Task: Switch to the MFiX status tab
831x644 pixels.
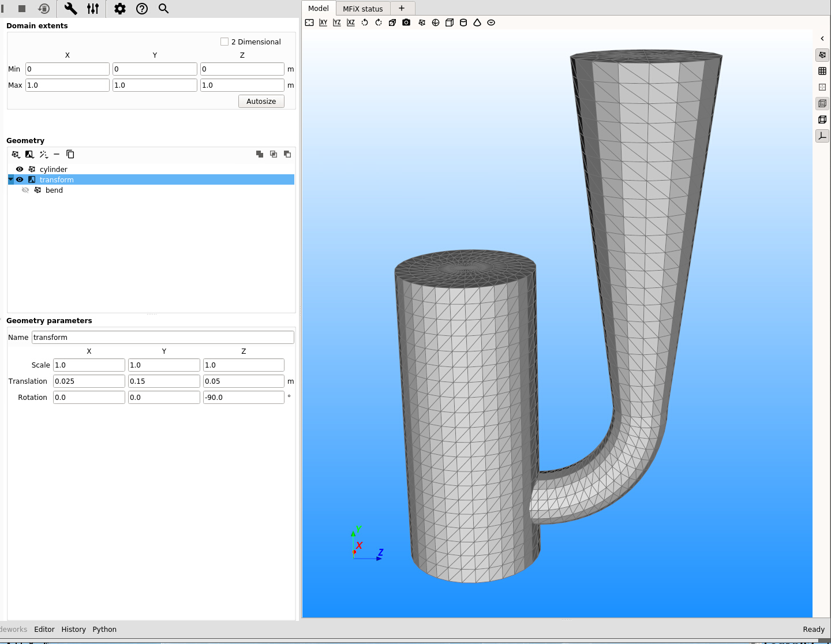Action: 362,9
